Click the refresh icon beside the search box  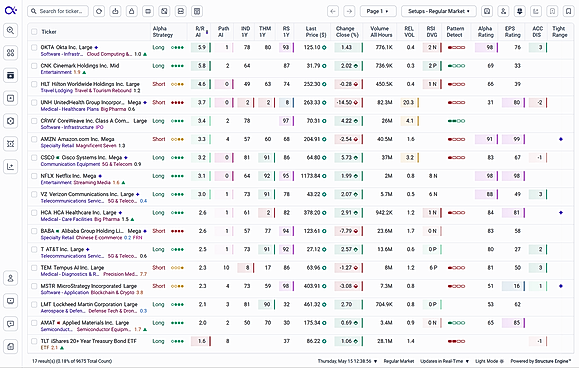99,11
